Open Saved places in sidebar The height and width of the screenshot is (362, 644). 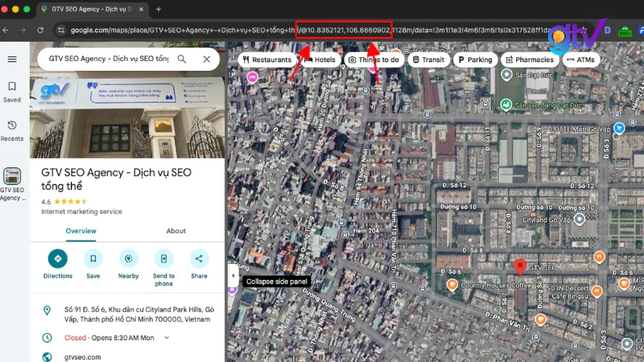12,92
